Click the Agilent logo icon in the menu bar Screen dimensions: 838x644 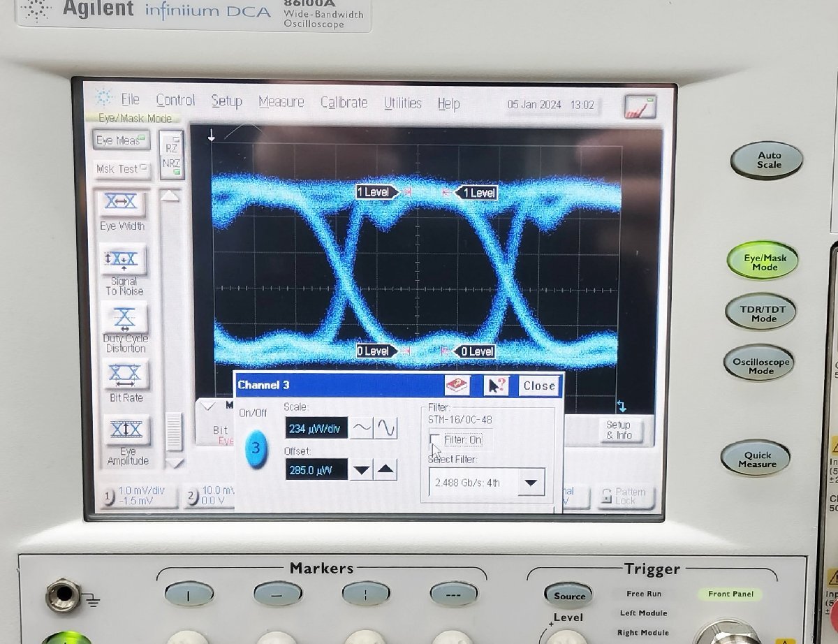[103, 97]
